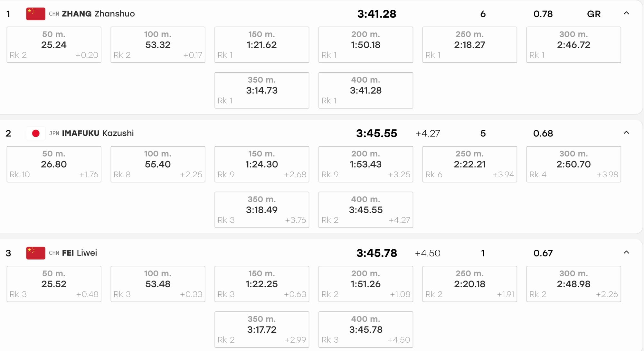Click the GR record label for ZHANG
The image size is (644, 351).
pos(594,14)
